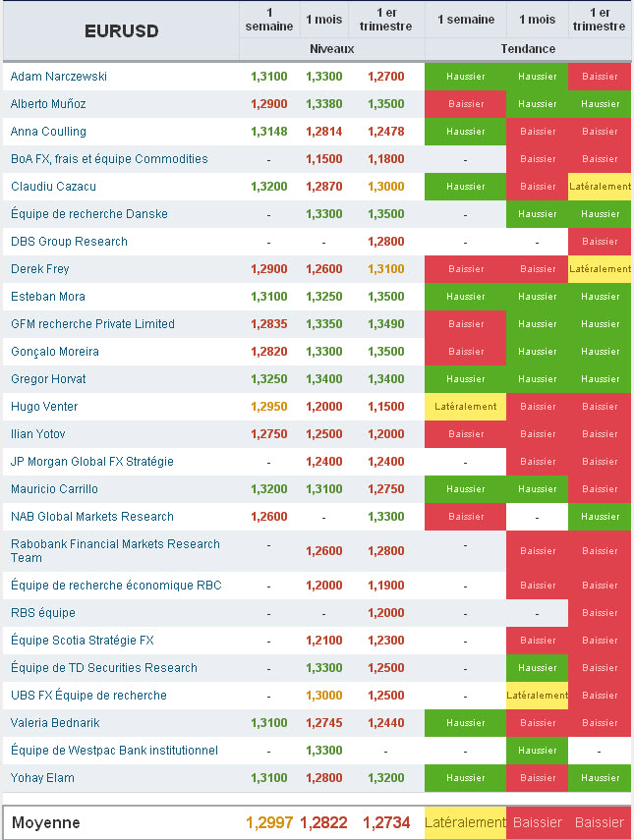Image resolution: width=634 pixels, height=840 pixels.
Task: Click GFM recherche 1,2835 weekly level
Action: [269, 324]
